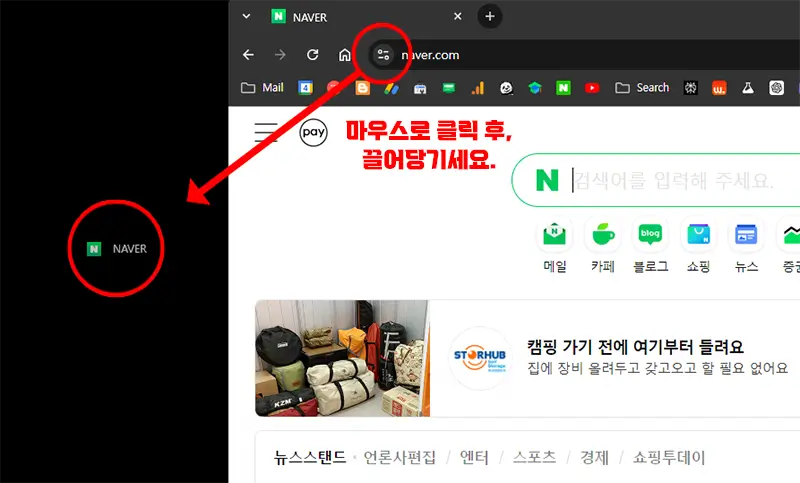Screen dimensions: 800x483
Task: Click the Naver Pay circle icon
Action: tap(313, 133)
